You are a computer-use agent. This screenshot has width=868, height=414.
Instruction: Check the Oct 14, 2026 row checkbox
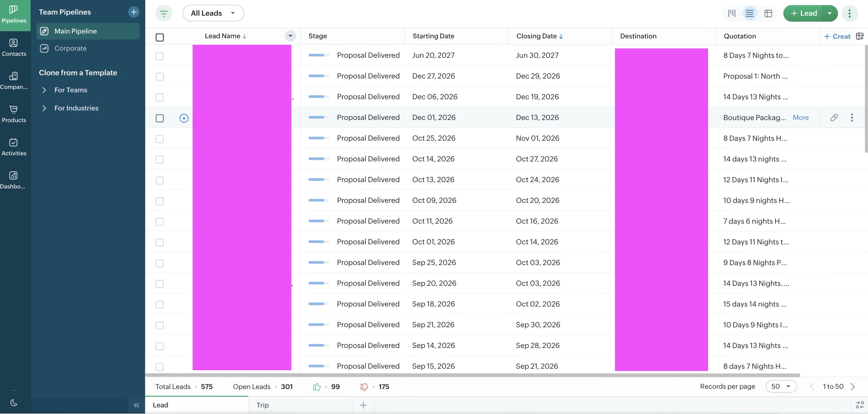pyautogui.click(x=160, y=160)
